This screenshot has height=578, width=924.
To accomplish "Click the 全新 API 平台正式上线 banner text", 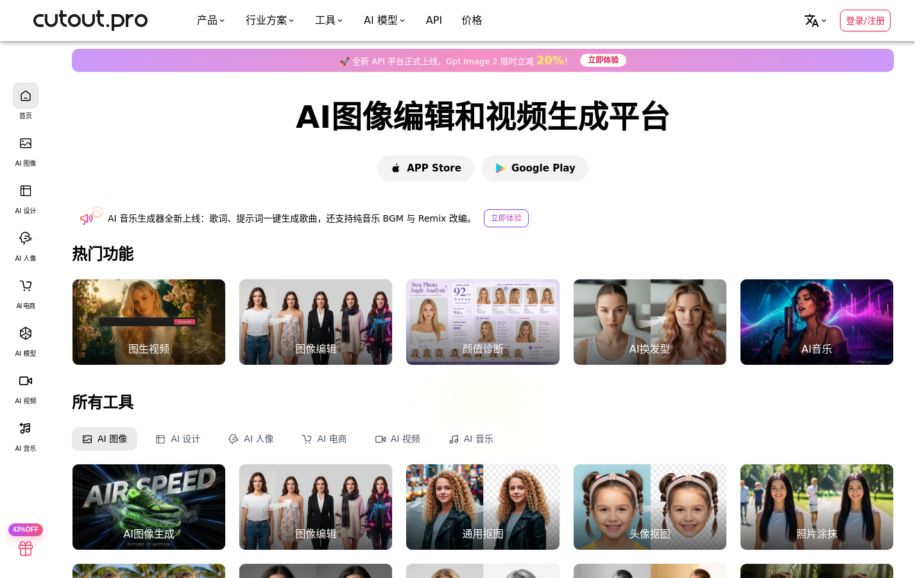I will [454, 61].
